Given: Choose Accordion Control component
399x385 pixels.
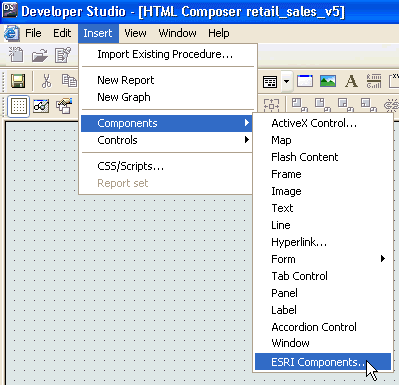Looking at the screenshot, I should click(x=323, y=327).
